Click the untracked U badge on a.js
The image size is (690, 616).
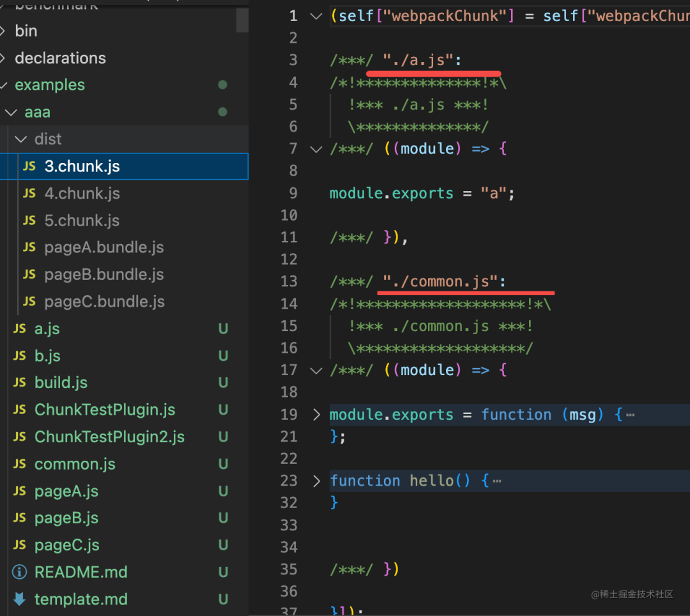click(223, 329)
